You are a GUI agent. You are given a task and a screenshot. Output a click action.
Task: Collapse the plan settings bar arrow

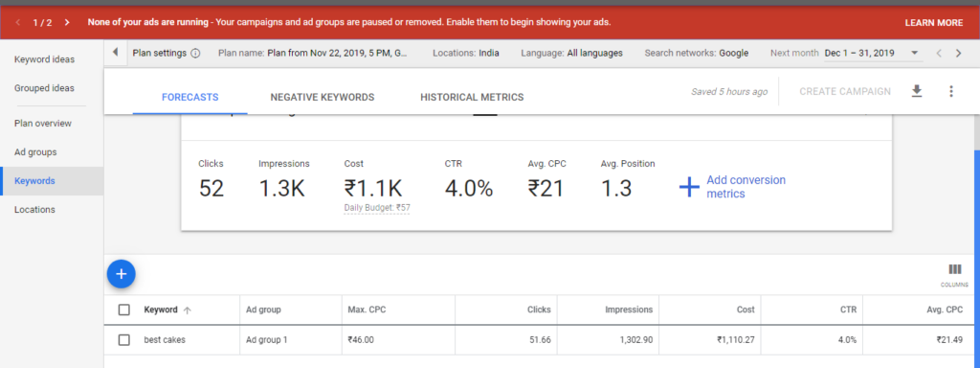coord(115,53)
